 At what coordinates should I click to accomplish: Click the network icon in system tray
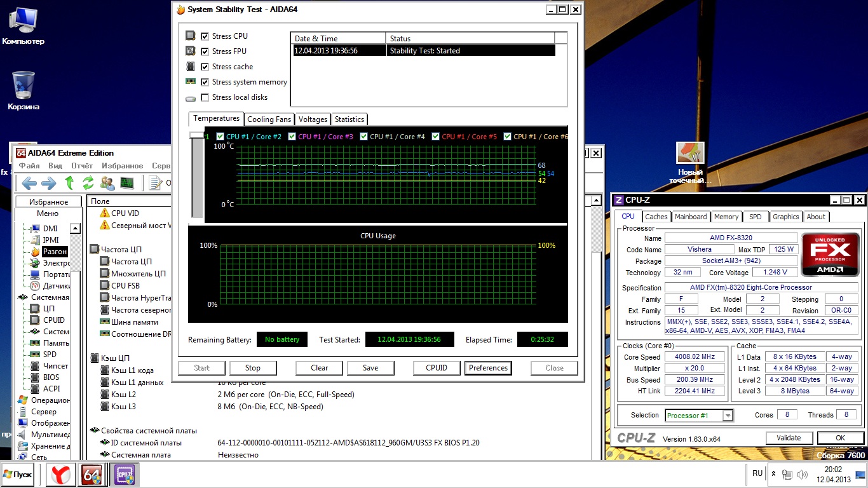pos(787,475)
